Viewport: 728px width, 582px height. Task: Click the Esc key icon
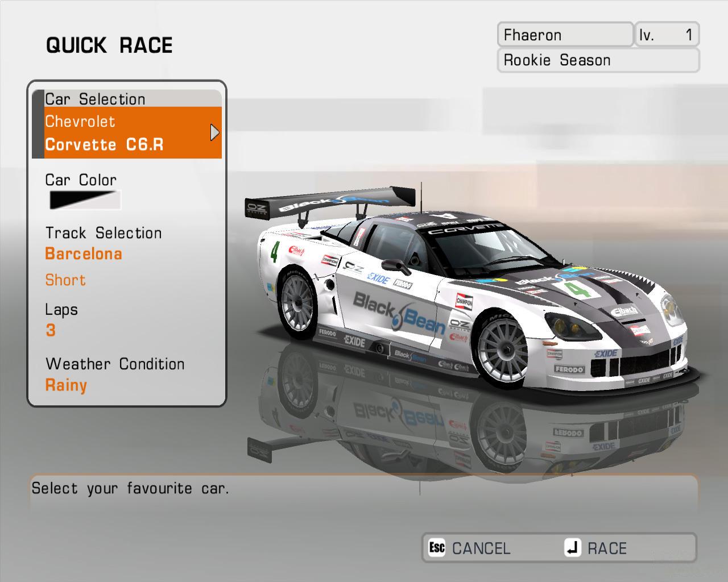pyautogui.click(x=437, y=547)
